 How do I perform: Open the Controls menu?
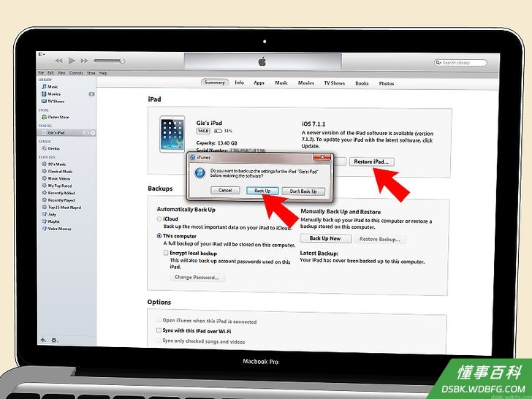pos(76,73)
